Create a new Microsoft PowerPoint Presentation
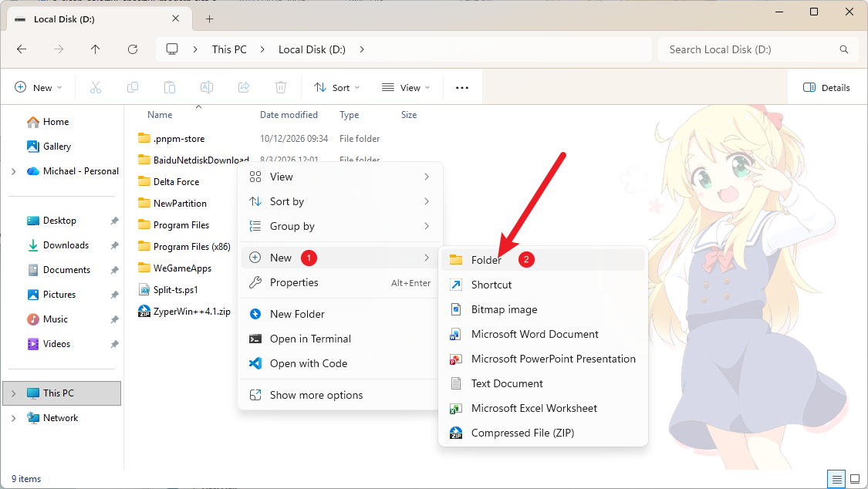The width and height of the screenshot is (868, 489). click(x=543, y=359)
